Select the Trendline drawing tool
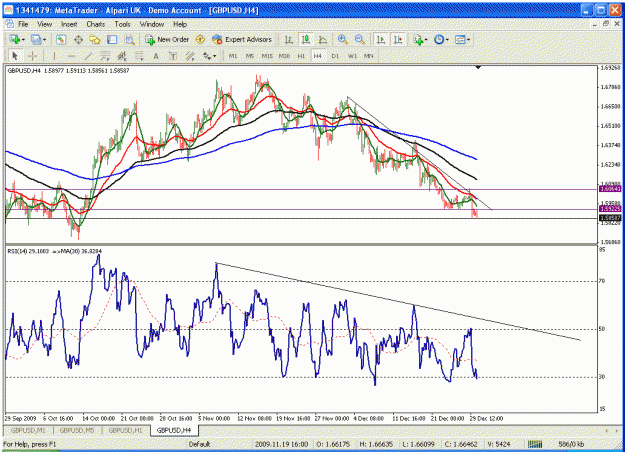 click(x=88, y=56)
